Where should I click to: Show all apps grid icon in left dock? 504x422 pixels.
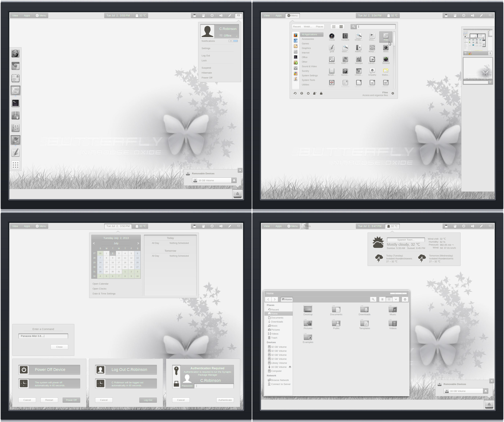click(16, 165)
